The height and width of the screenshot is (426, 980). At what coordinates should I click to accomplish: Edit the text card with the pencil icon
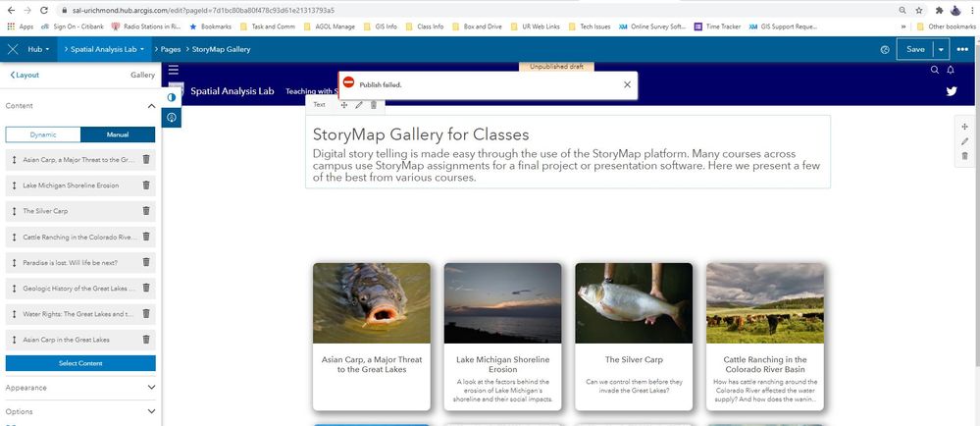click(359, 105)
